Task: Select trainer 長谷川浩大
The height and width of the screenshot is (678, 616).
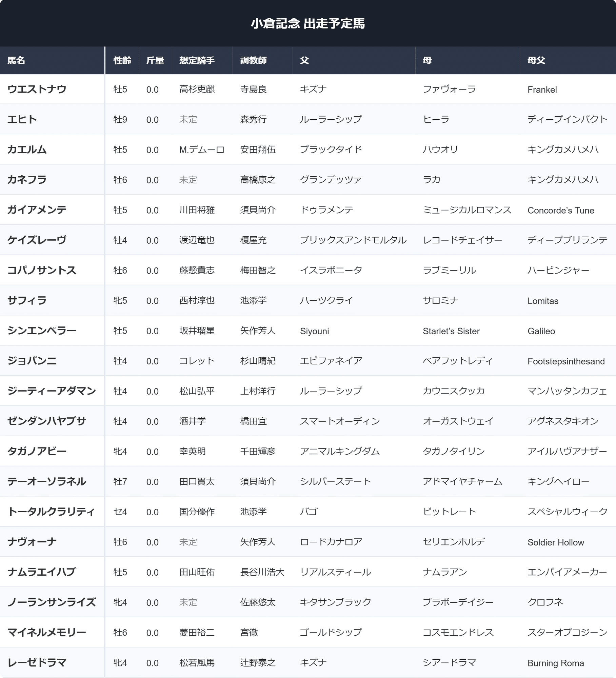Action: point(262,572)
